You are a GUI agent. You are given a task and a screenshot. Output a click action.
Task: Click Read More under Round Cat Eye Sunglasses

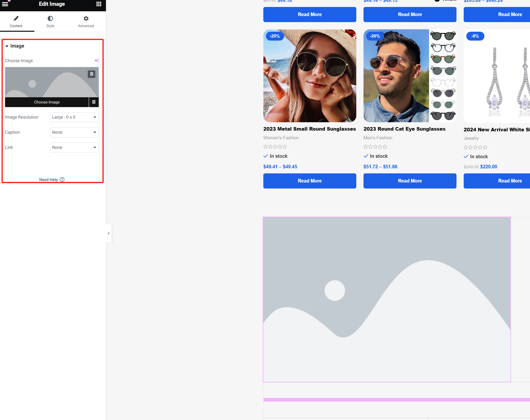pyautogui.click(x=410, y=181)
